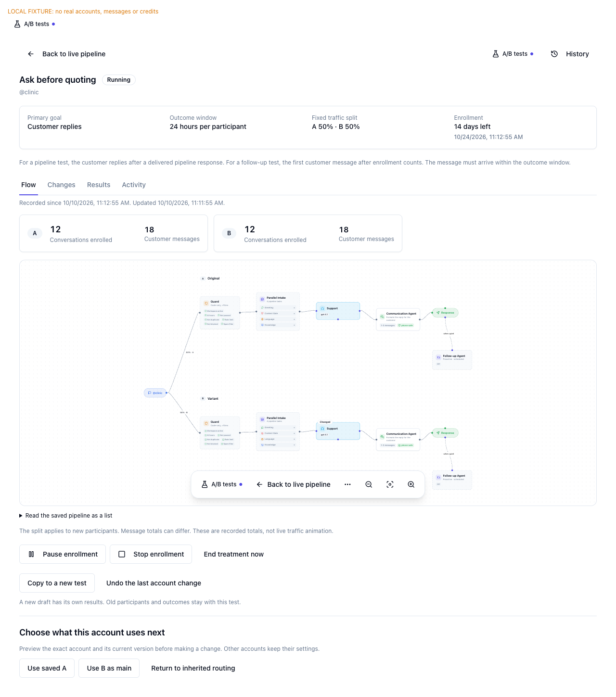Click the Parallel Intake icon in the Original flow

pos(262,299)
